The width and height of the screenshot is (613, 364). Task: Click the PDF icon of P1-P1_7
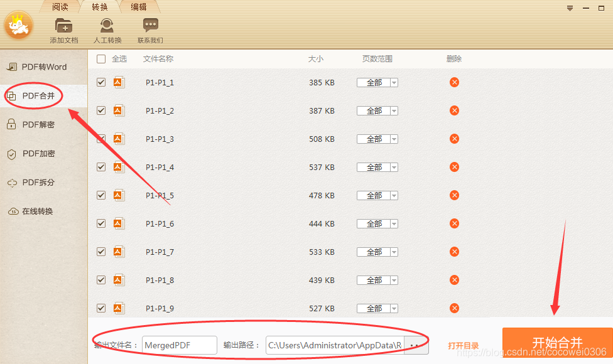119,252
